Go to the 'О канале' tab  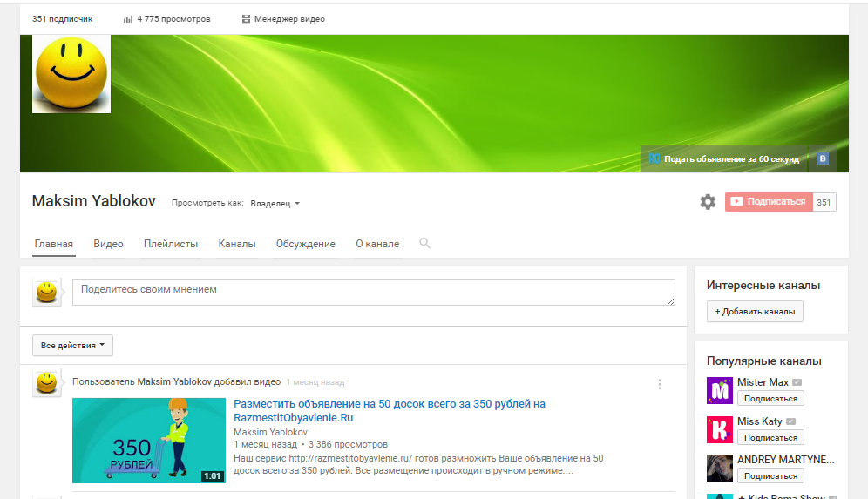click(x=377, y=244)
